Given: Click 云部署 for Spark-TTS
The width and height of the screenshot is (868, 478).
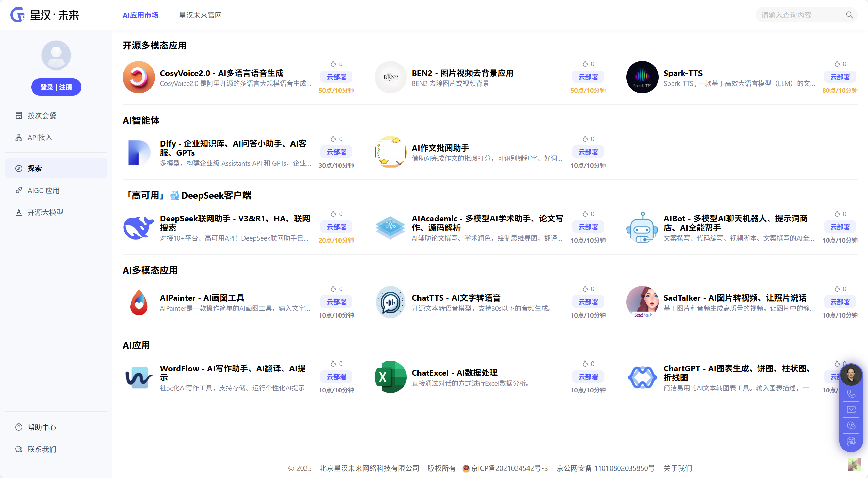Looking at the screenshot, I should click(840, 77).
